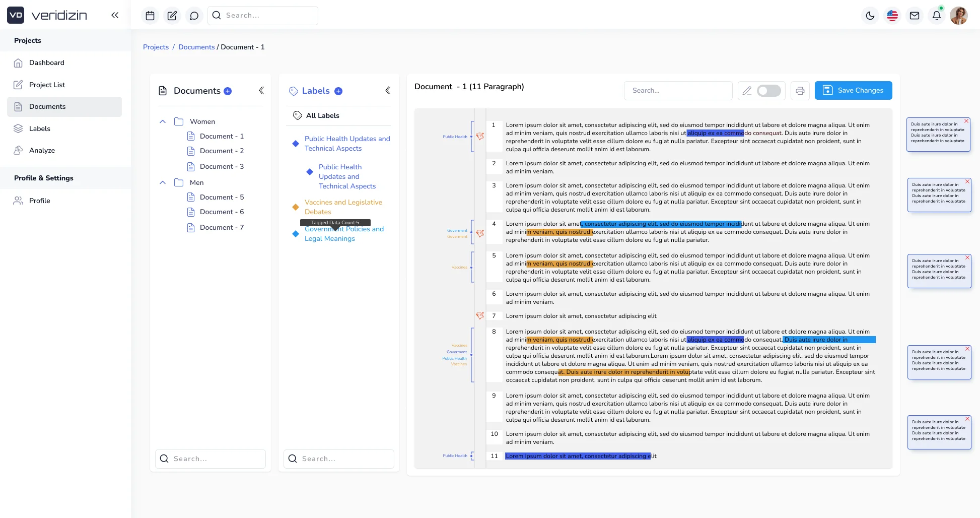Collapse the left sidebar navigation

click(x=115, y=15)
